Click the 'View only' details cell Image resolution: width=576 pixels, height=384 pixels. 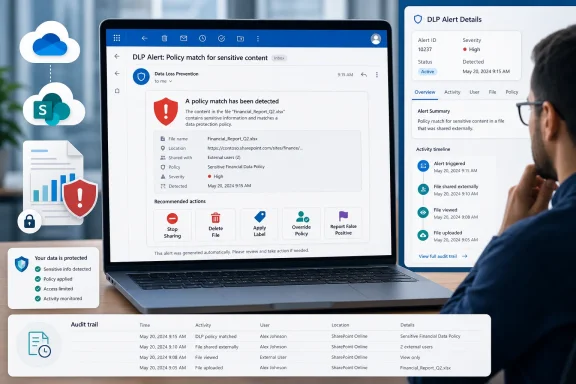point(410,357)
